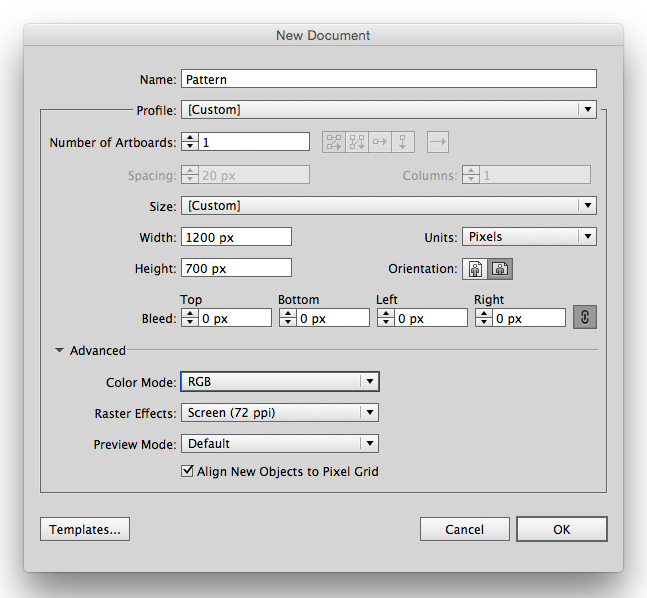Click the Cancel button
Screen dimensions: 647x598
click(x=464, y=529)
